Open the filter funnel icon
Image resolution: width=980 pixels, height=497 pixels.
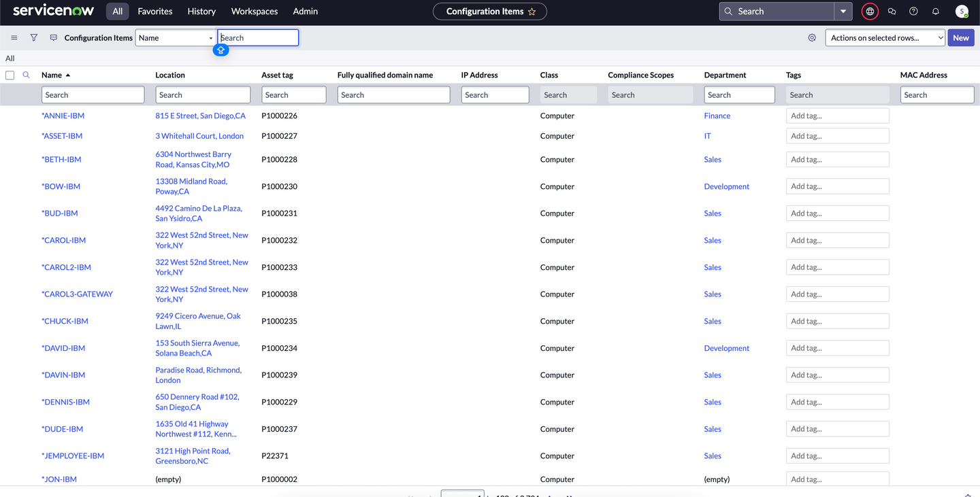34,38
